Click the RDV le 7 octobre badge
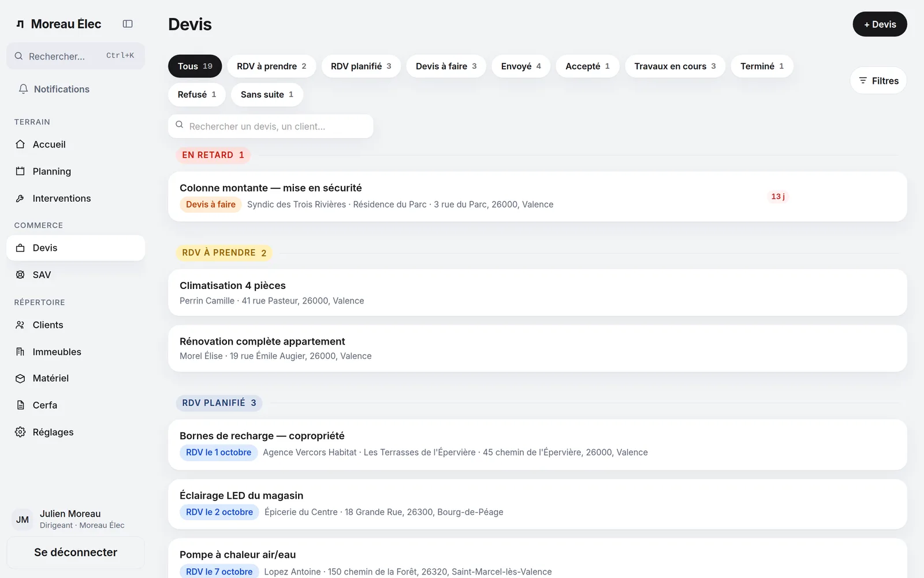The image size is (924, 578). point(219,571)
